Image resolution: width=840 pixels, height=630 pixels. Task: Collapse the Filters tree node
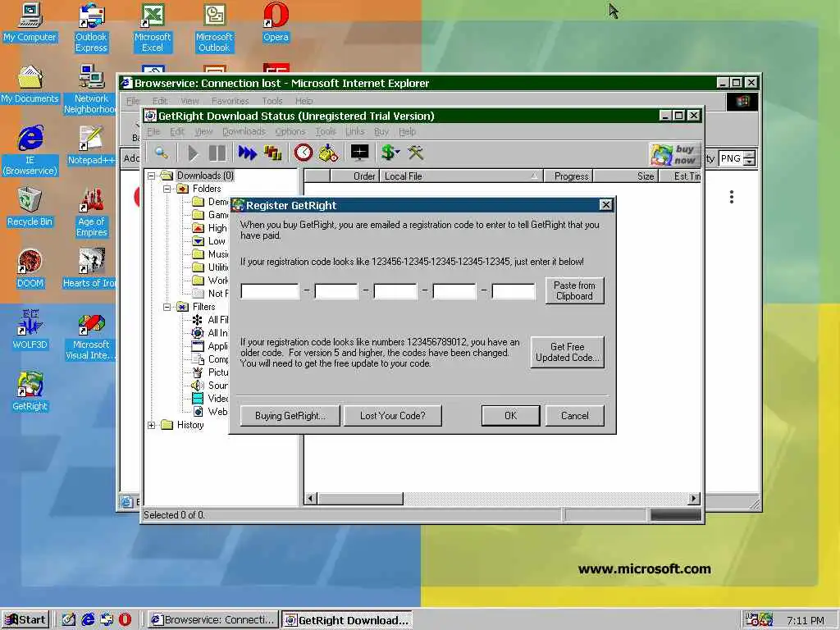click(x=167, y=307)
